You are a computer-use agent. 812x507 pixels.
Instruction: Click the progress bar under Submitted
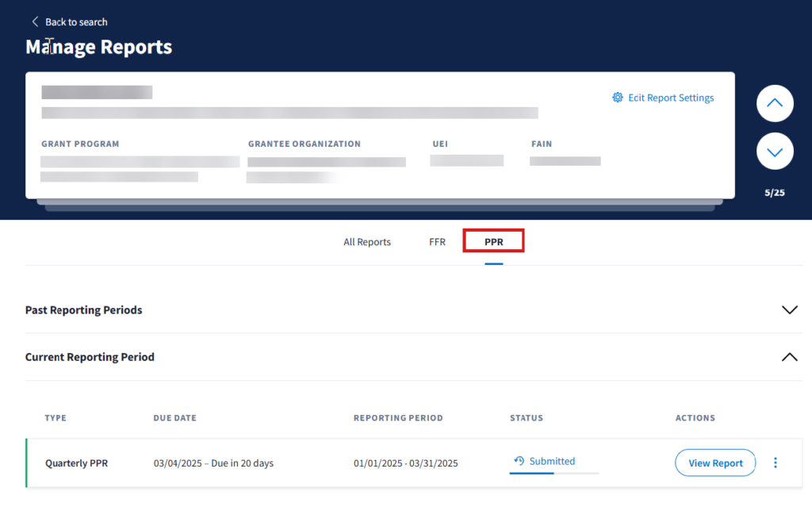click(x=553, y=473)
